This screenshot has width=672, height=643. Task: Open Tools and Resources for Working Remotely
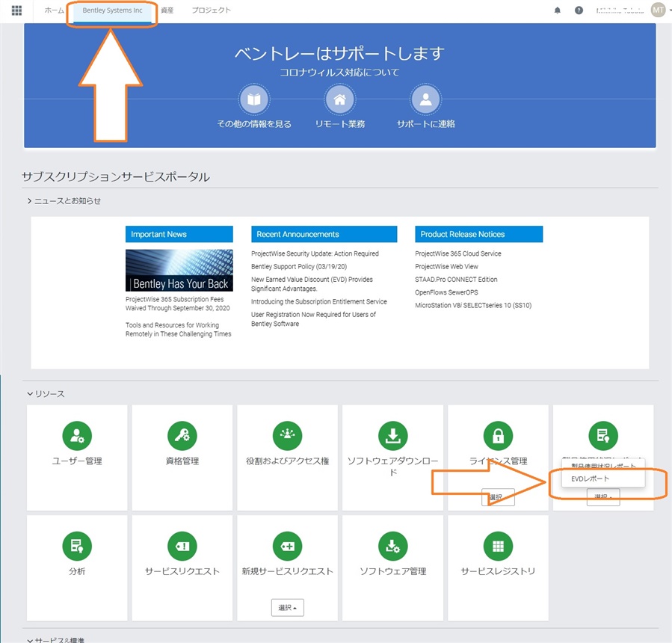(179, 330)
